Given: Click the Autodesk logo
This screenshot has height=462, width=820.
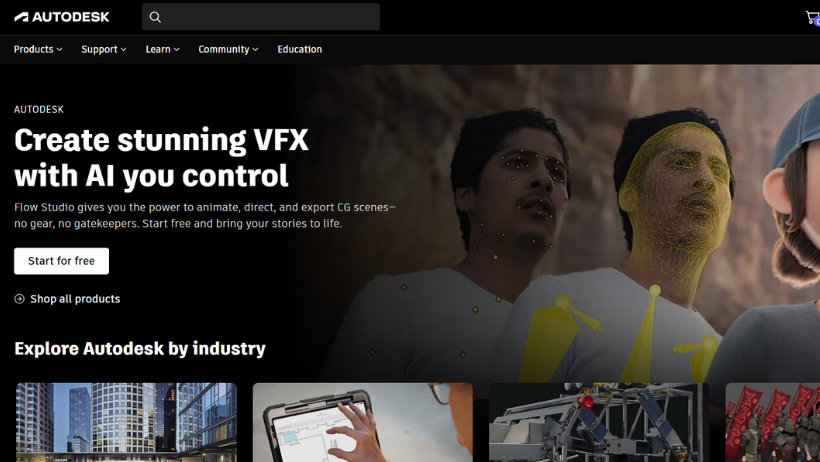Looking at the screenshot, I should click(62, 17).
